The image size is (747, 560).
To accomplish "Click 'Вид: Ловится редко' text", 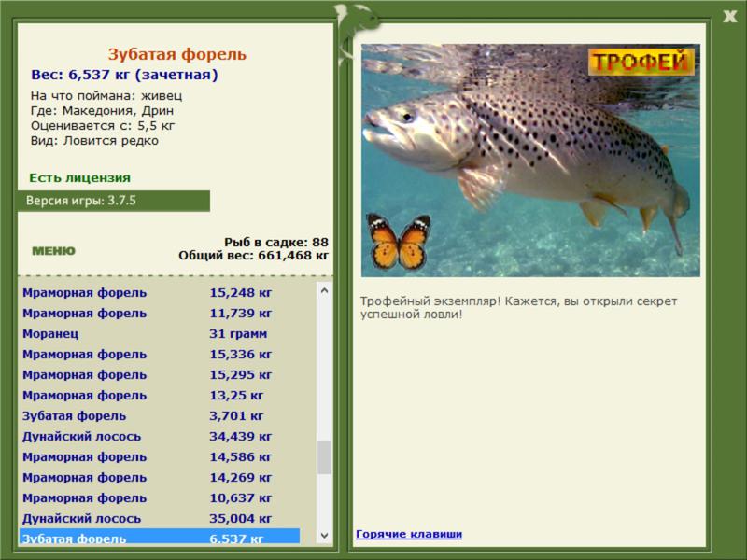I will click(x=94, y=141).
